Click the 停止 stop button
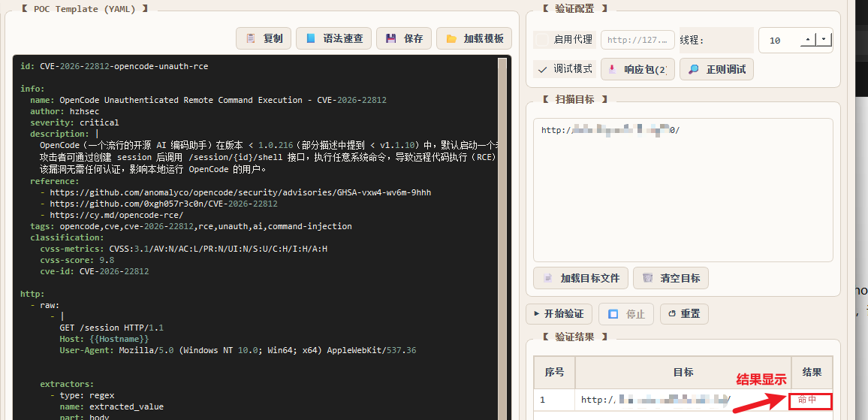Viewport: 868px width, 420px height. 626,313
